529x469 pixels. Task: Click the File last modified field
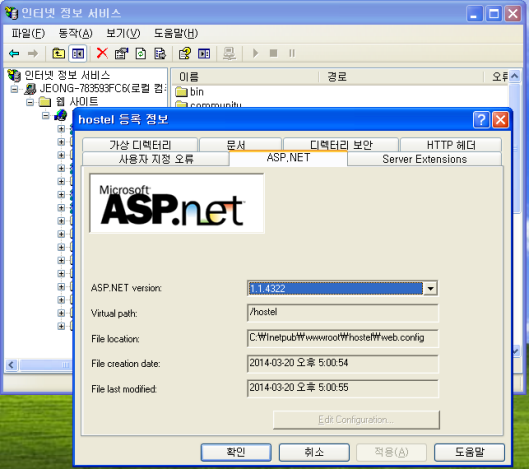(343, 388)
